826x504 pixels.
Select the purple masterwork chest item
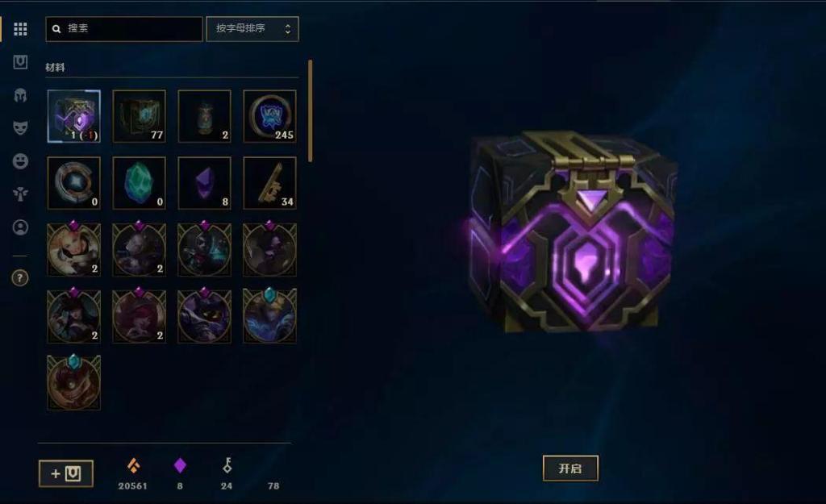[73, 116]
